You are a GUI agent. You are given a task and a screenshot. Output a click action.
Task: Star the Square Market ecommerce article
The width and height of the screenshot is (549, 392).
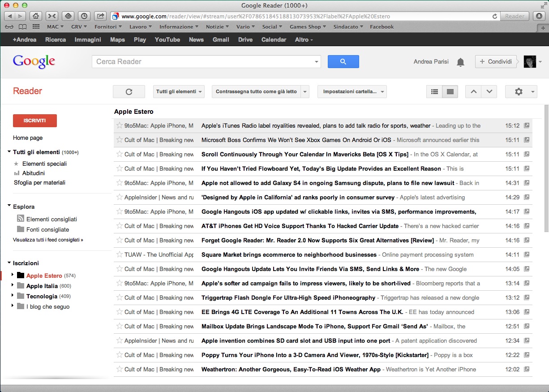pos(120,254)
